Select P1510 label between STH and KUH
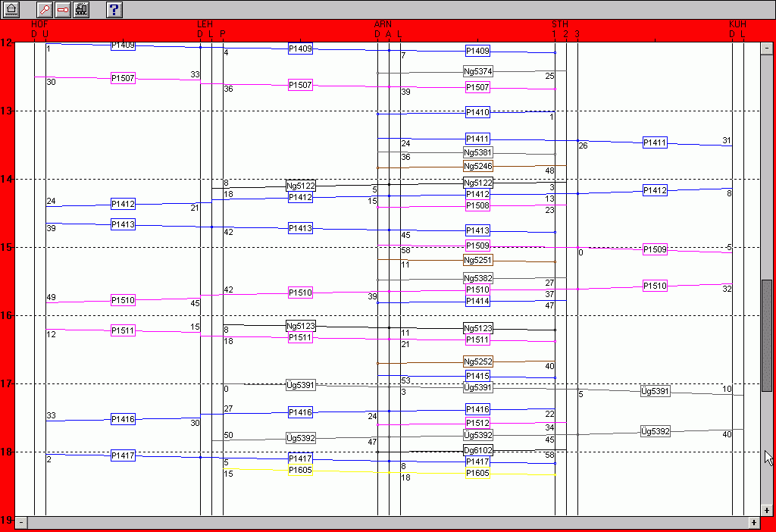Viewport: 776px width, 532px height. point(655,286)
